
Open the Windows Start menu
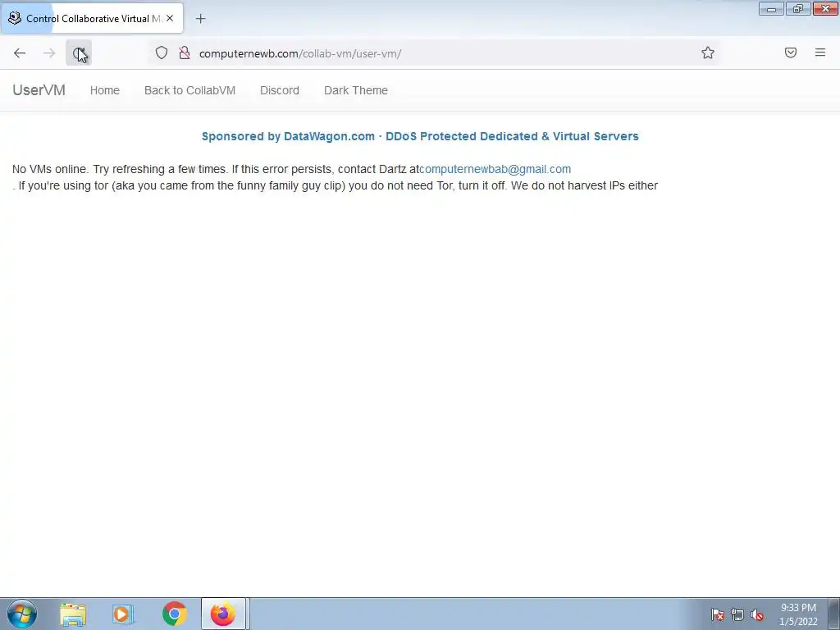(x=22, y=614)
